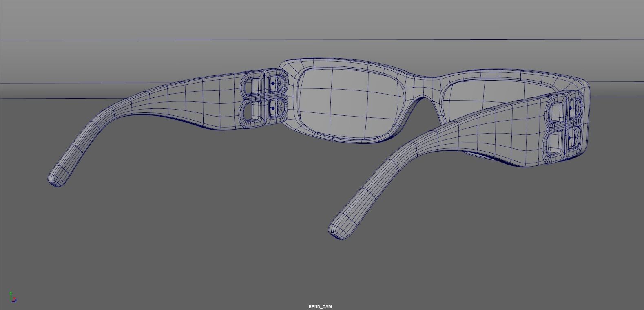Screen dimensions: 644x310
Task: Click the XYZ axis orientation gizmo
Action: coord(13,297)
